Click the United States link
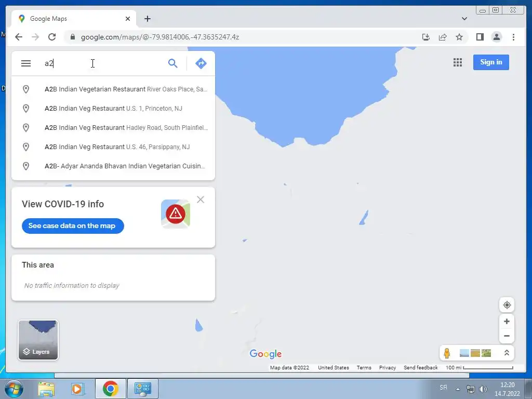 click(x=333, y=367)
